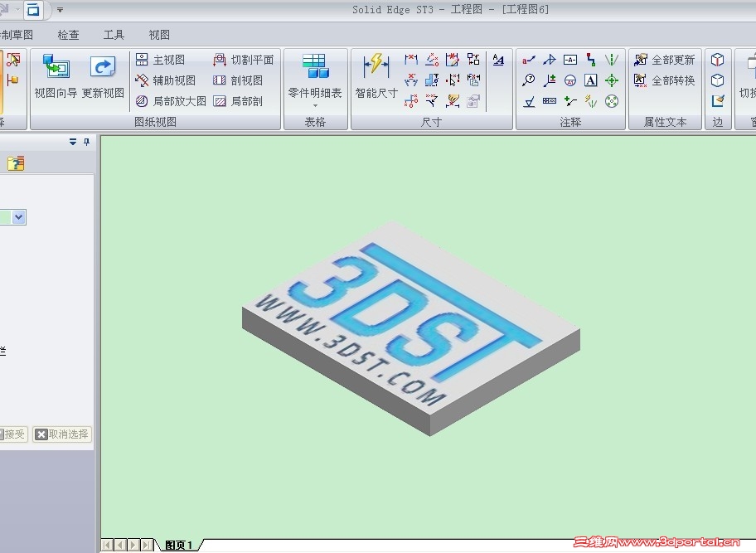Image resolution: width=756 pixels, height=553 pixels.
Task: Click the yellow-flag icon below the select tool
Action: (13, 80)
